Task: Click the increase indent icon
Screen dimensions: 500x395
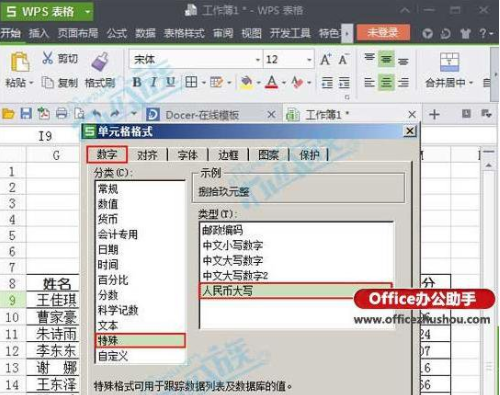Action: (344, 82)
